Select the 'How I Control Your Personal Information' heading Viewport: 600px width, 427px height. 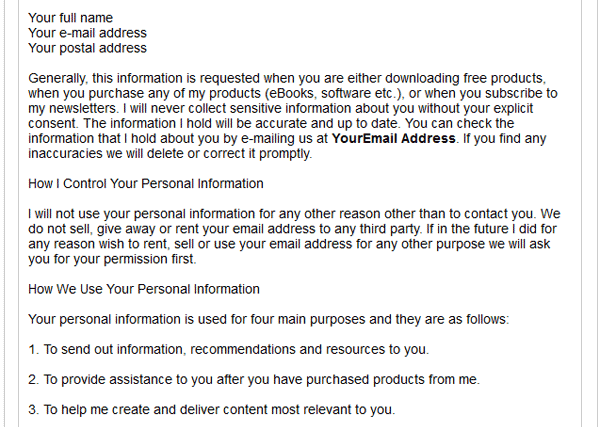pos(146,184)
